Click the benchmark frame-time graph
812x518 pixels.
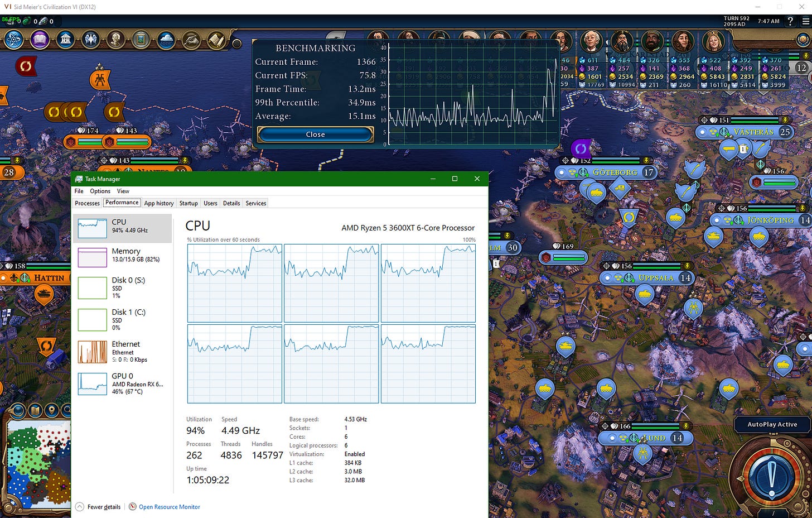tap(473, 94)
